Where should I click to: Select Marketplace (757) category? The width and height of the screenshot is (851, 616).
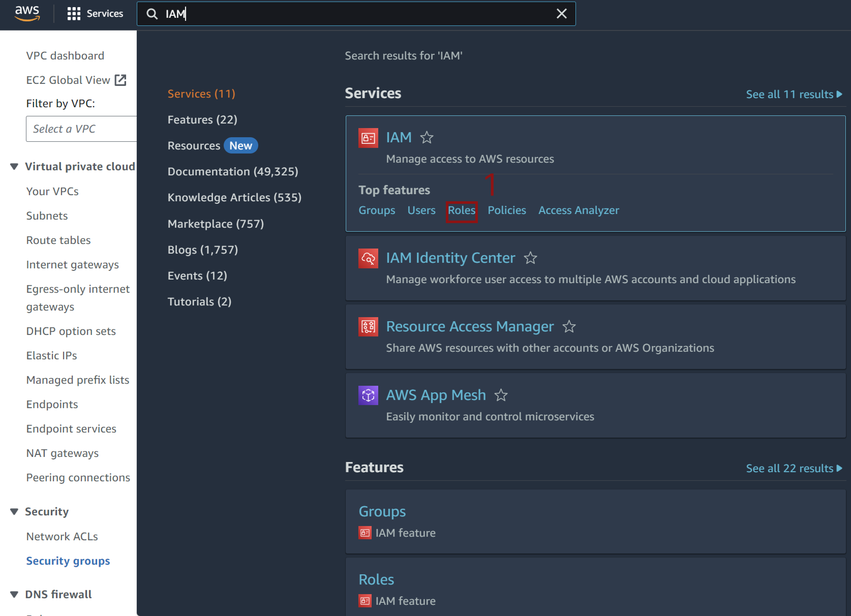(x=216, y=224)
